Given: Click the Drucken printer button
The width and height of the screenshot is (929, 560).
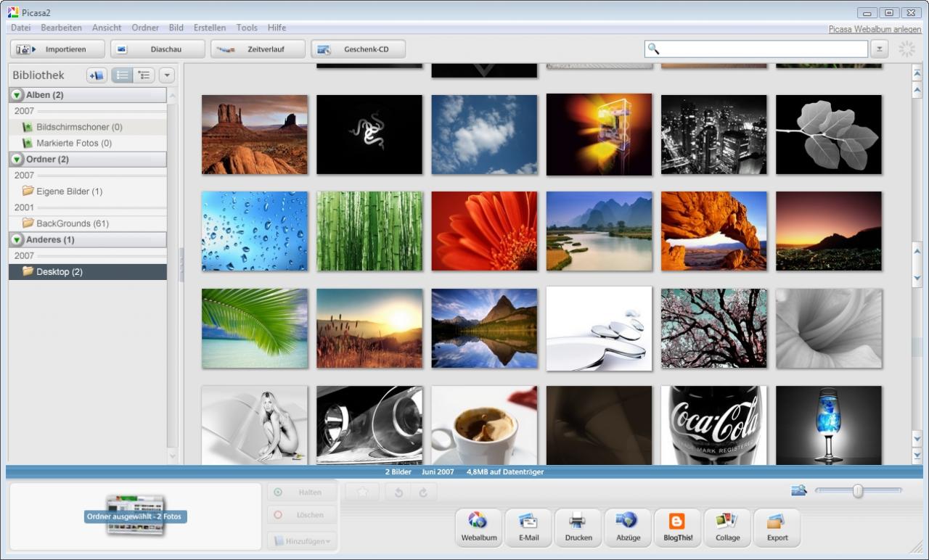Looking at the screenshot, I should (578, 527).
